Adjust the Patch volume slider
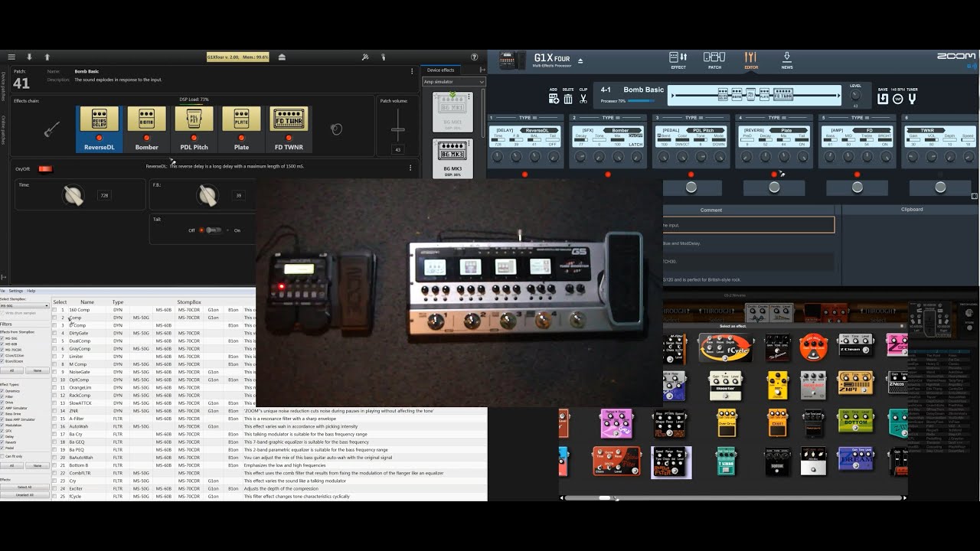This screenshot has width=980, height=551. tap(398, 129)
